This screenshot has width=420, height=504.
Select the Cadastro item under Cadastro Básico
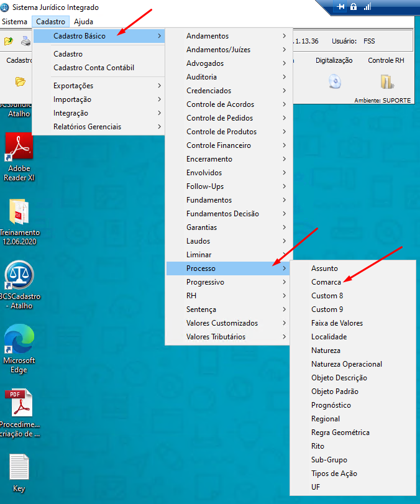click(99, 54)
